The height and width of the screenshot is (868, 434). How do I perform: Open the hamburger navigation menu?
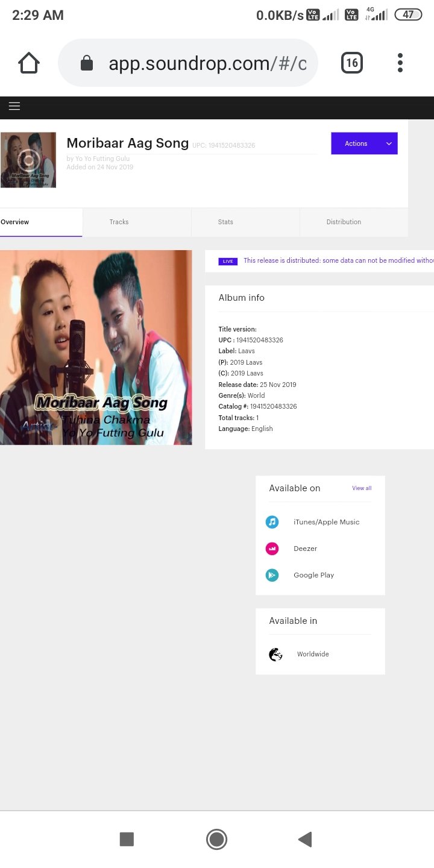click(14, 106)
